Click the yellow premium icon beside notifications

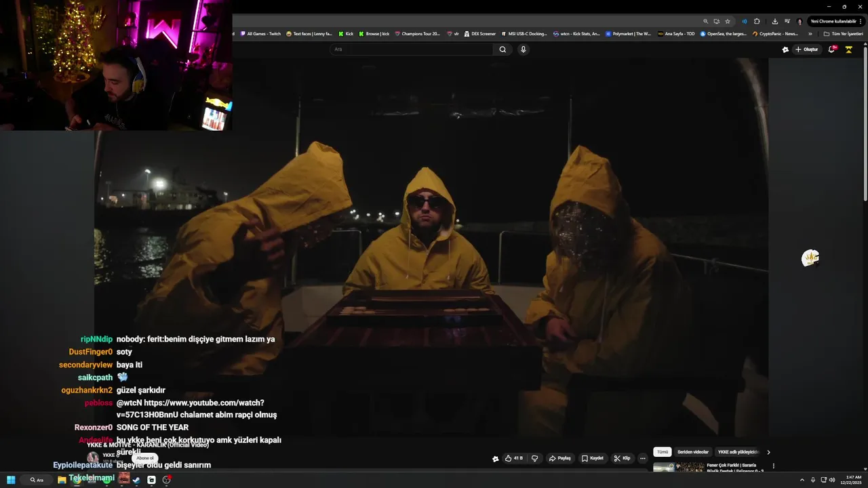(848, 49)
